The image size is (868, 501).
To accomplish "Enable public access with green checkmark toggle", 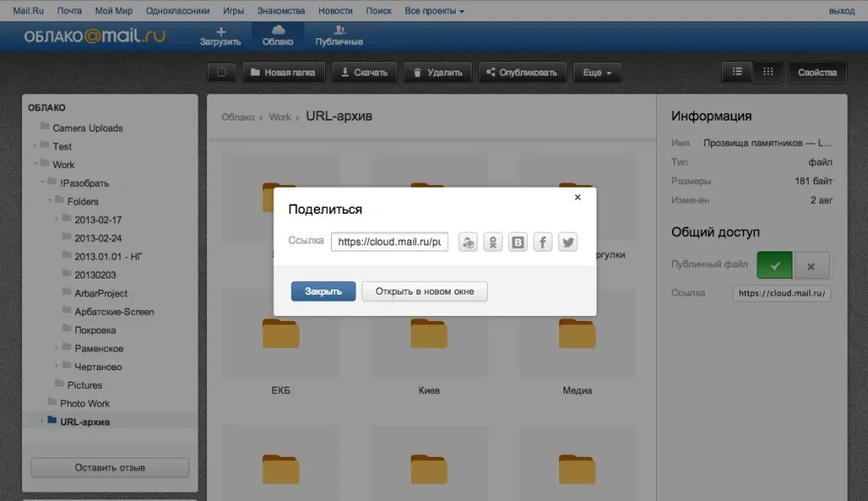I will [x=776, y=264].
